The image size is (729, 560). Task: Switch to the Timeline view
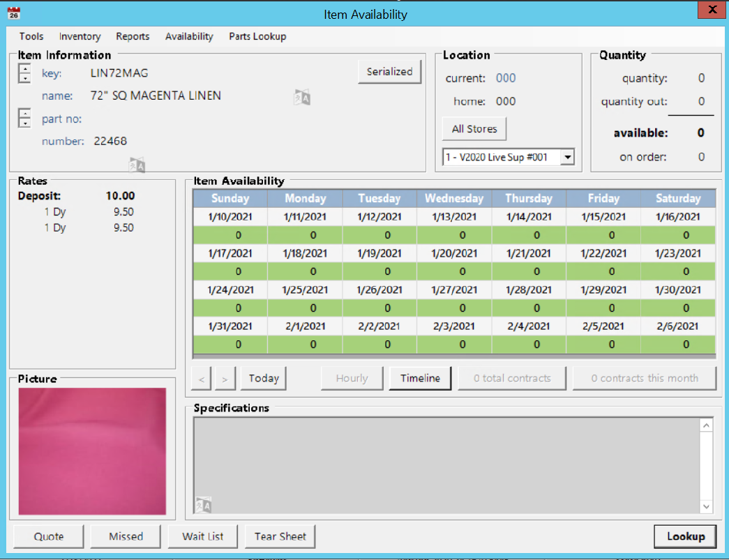pyautogui.click(x=420, y=378)
